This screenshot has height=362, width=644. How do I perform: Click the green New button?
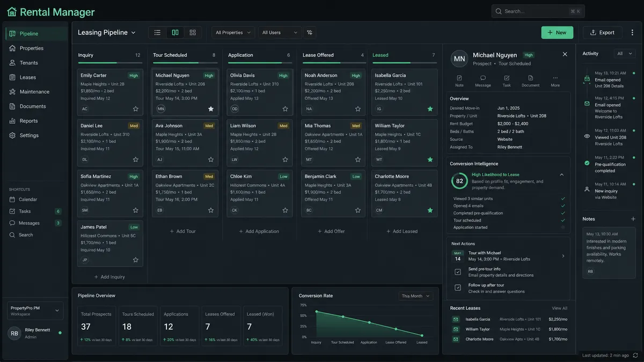(x=557, y=33)
